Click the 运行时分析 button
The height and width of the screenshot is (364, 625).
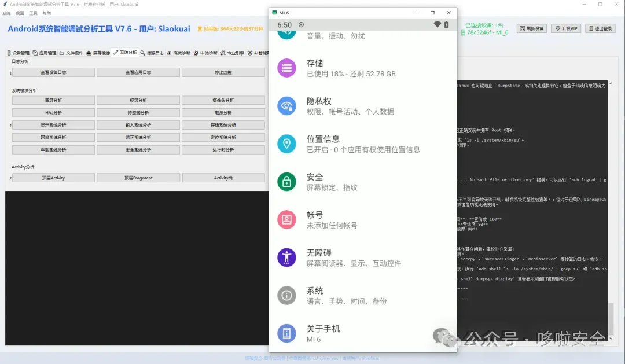[223, 149]
